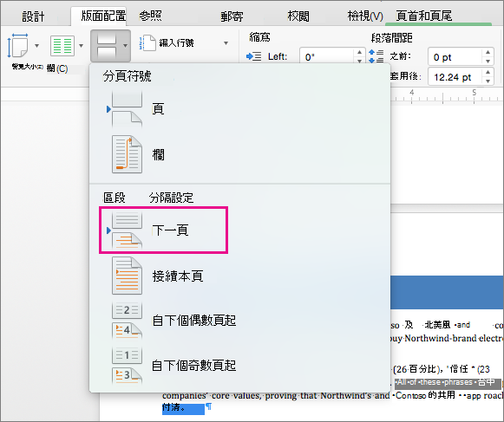Screen dimensions: 504x422
Task: Click the 套用後 spacing field showing 12.24 pt
Action: (x=455, y=77)
